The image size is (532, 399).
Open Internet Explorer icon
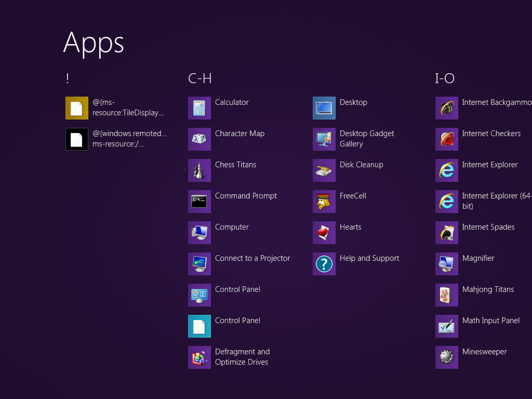click(446, 170)
